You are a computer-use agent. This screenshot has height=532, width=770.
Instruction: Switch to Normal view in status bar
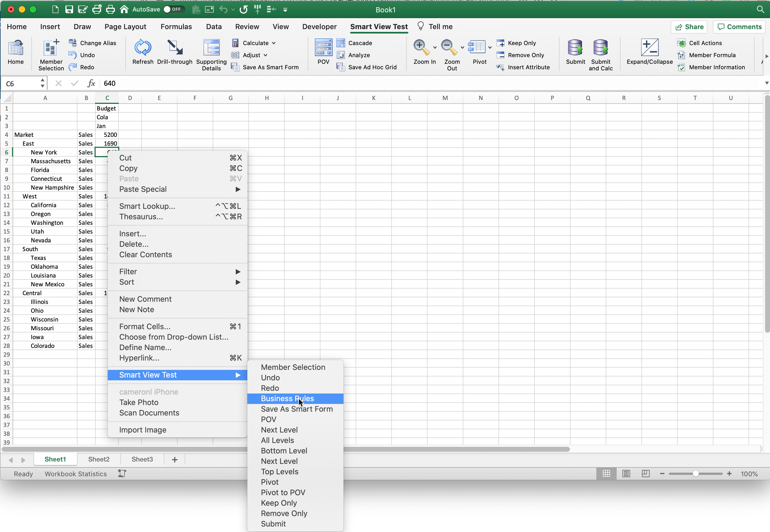[x=606, y=474]
